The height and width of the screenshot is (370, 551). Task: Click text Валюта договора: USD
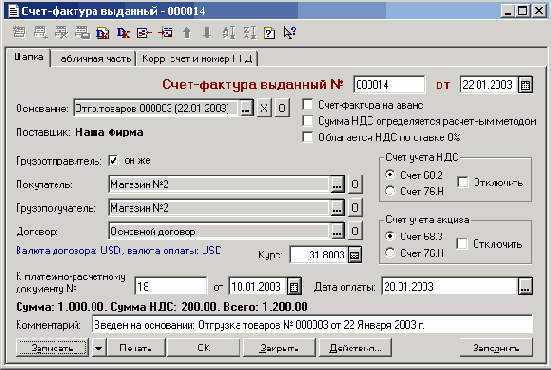pos(69,251)
